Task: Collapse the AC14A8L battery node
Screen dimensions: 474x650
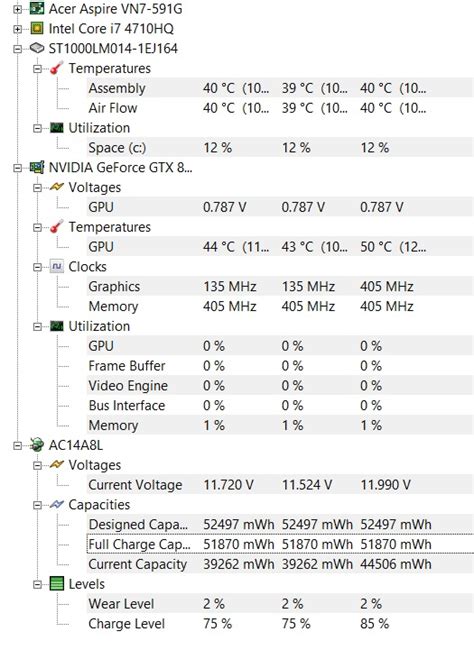Action: coord(17,446)
